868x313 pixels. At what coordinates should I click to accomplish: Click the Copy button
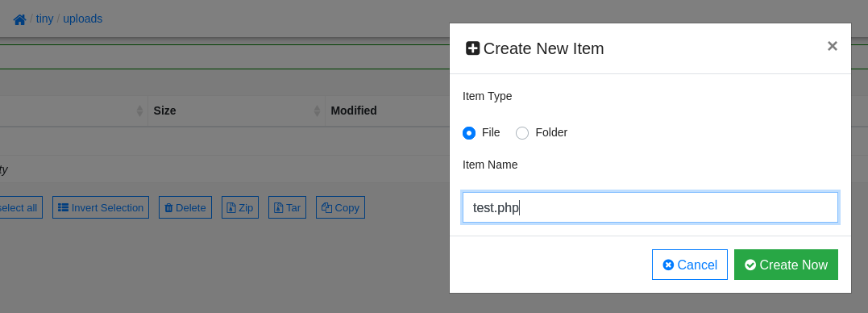(340, 208)
